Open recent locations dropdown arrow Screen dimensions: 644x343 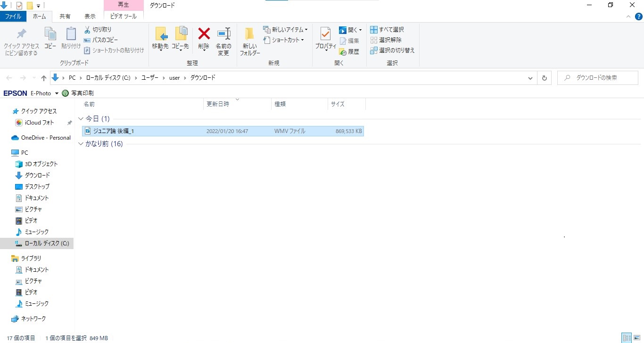click(x=33, y=78)
